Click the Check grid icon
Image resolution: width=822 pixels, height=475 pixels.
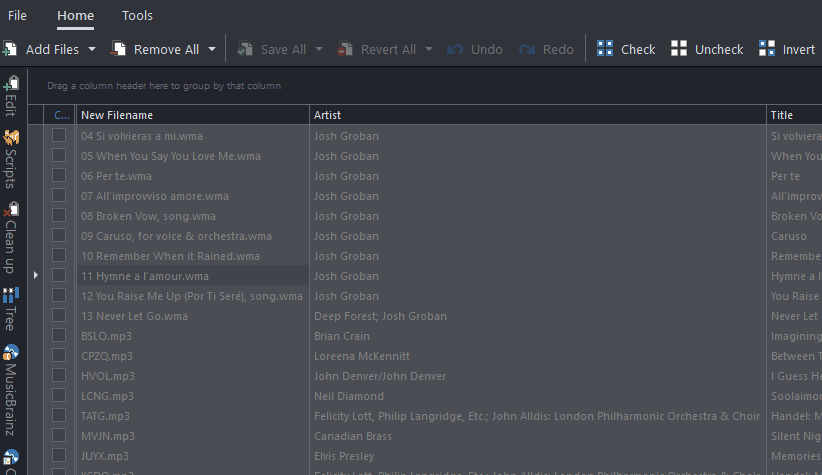604,49
